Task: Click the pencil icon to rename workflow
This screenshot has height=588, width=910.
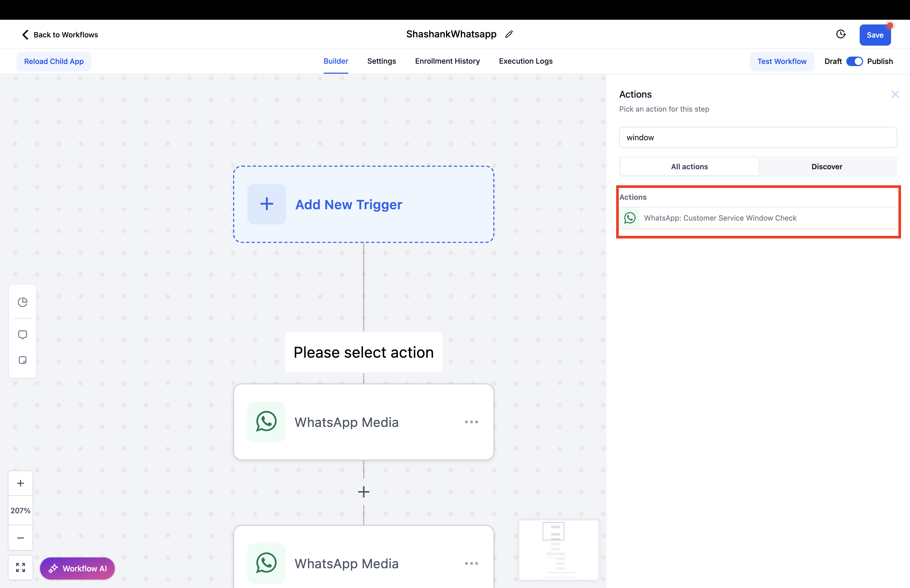Action: pyautogui.click(x=509, y=34)
